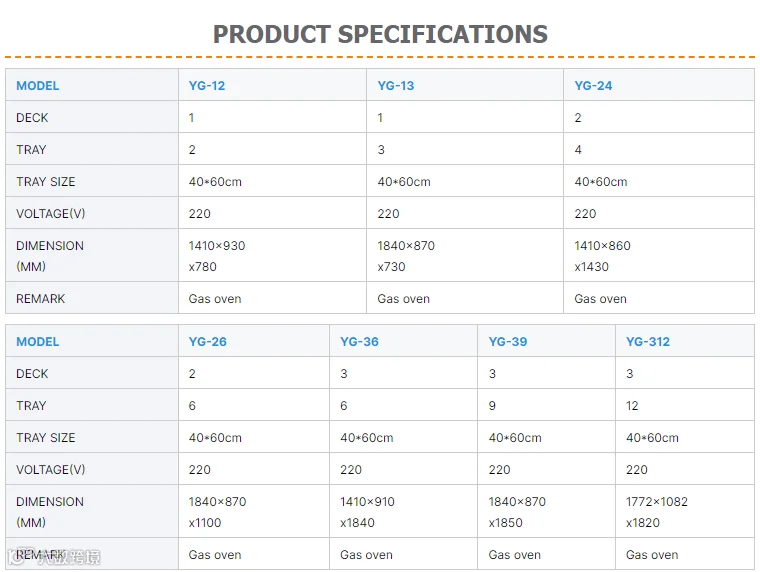The image size is (760, 572).
Task: Click the PRODUCT SPECIFICATIONS heading
Action: tap(380, 34)
